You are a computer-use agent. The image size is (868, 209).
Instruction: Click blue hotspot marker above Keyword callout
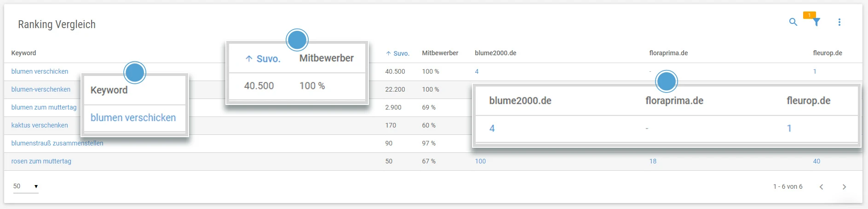(x=135, y=73)
